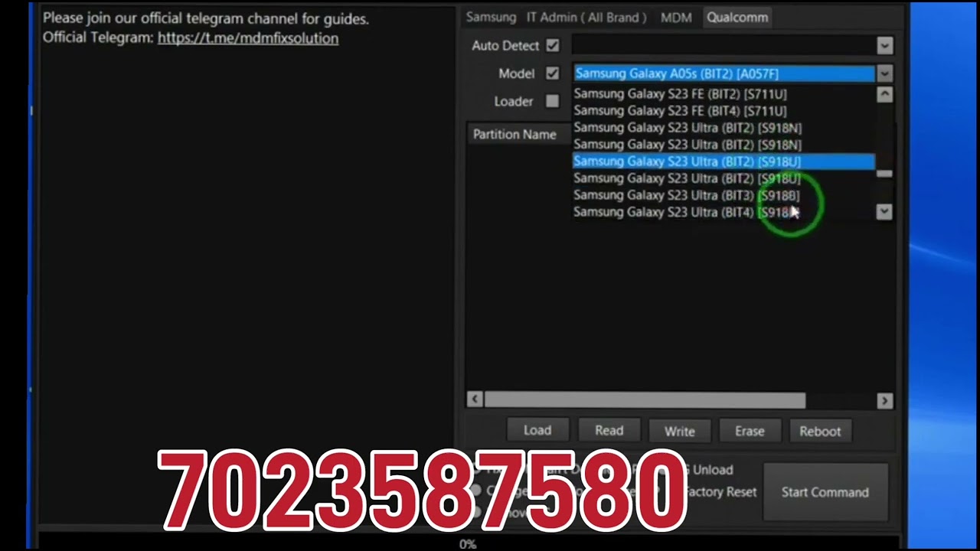
Task: Collapse the Model dropdown via its arrow
Action: (885, 73)
